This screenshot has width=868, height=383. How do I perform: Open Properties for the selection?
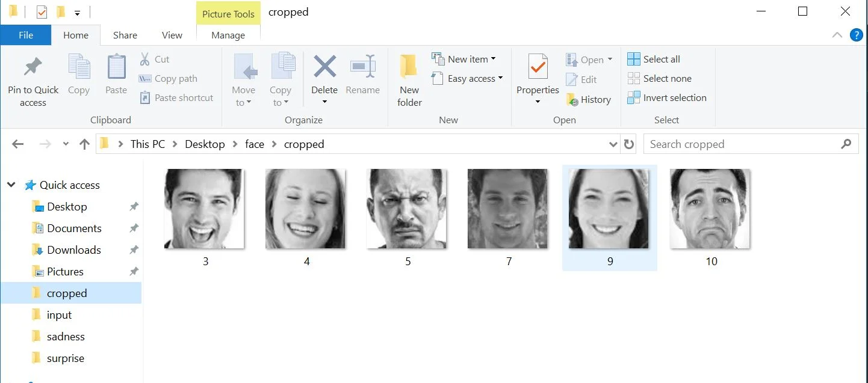click(x=537, y=75)
